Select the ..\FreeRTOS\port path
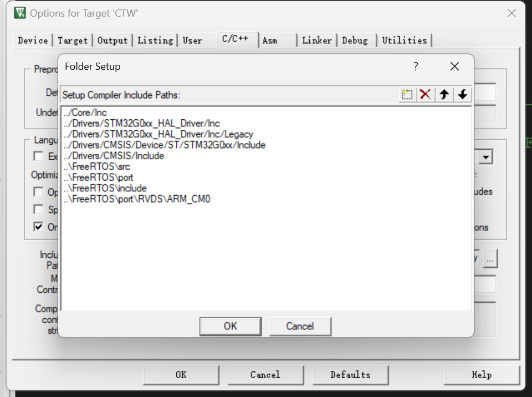This screenshot has width=532, height=397. (x=98, y=177)
